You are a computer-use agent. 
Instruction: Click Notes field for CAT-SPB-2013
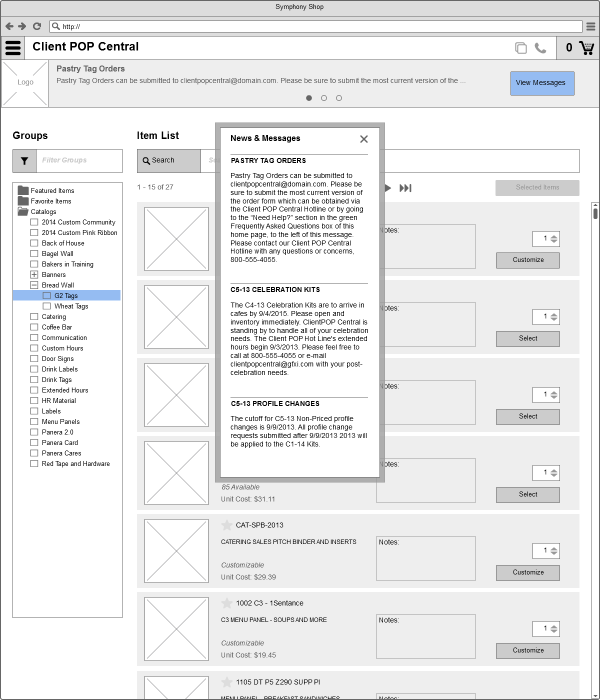(x=425, y=558)
